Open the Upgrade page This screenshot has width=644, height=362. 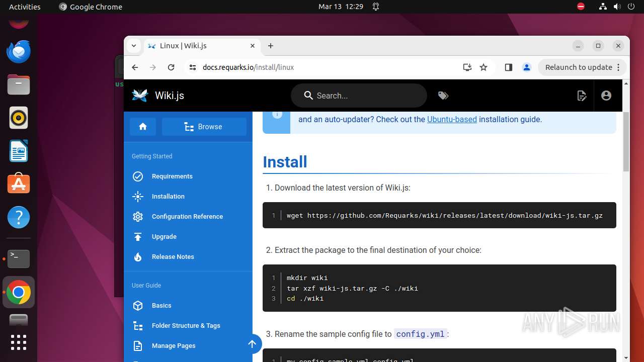point(164,237)
